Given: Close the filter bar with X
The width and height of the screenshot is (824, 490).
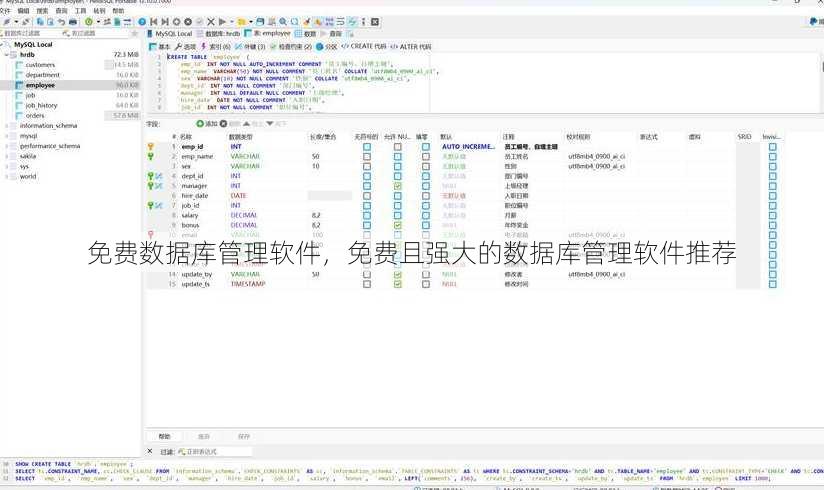Looking at the screenshot, I should click(x=150, y=451).
